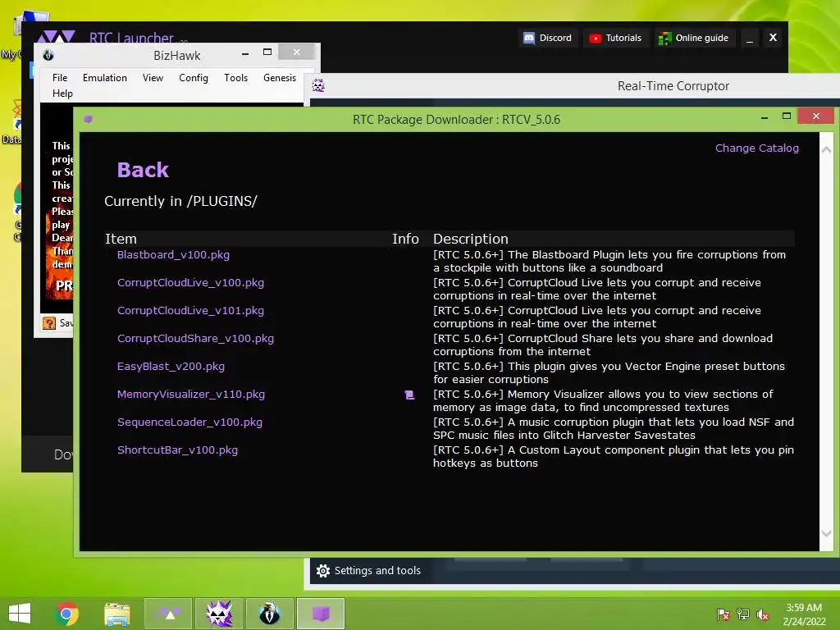The image size is (840, 630).
Task: Open Online guide in RTC Launcher
Action: pyautogui.click(x=694, y=38)
